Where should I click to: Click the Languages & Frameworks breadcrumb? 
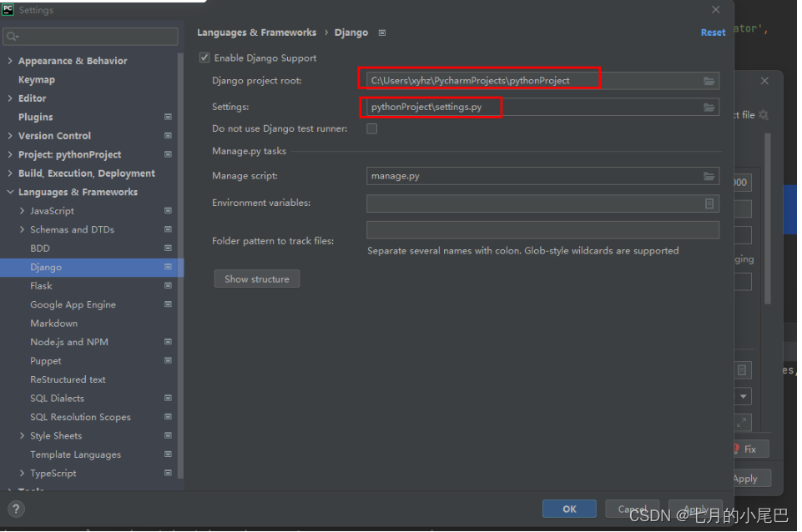click(x=257, y=33)
